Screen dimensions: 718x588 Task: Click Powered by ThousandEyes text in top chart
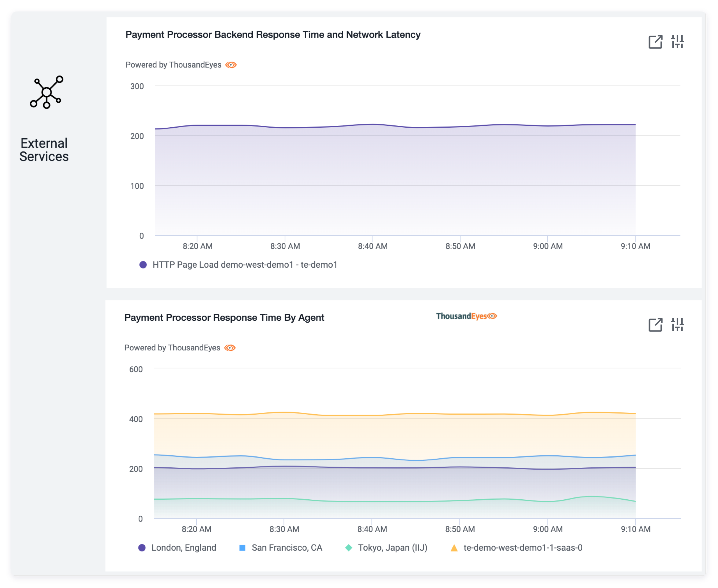173,65
